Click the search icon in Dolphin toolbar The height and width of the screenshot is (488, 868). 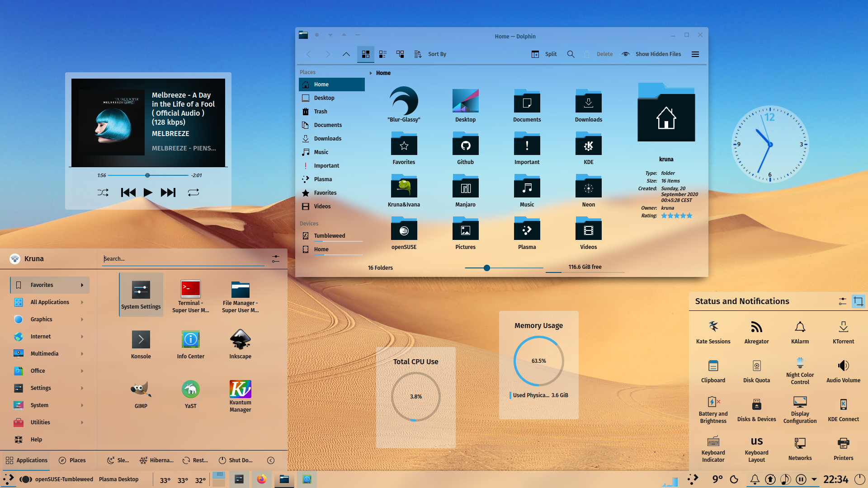point(571,54)
